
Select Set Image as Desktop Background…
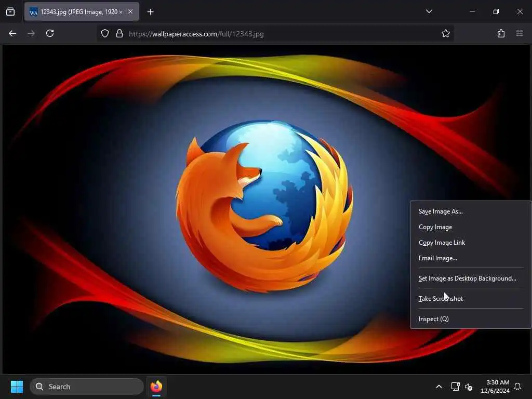[470, 278]
